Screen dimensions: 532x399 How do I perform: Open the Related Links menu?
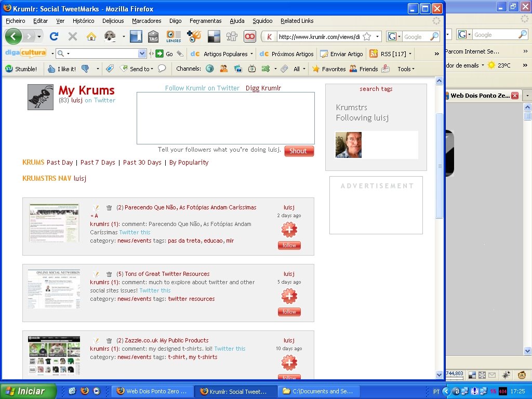(x=297, y=21)
